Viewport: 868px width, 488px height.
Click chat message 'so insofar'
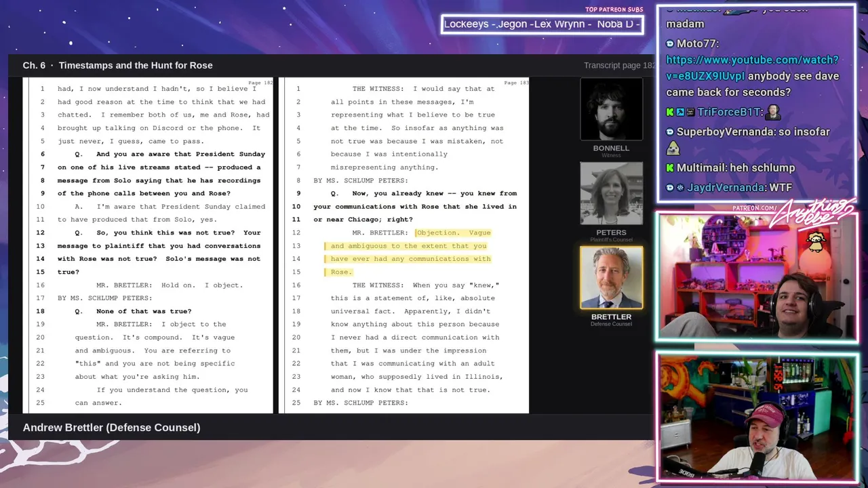804,131
